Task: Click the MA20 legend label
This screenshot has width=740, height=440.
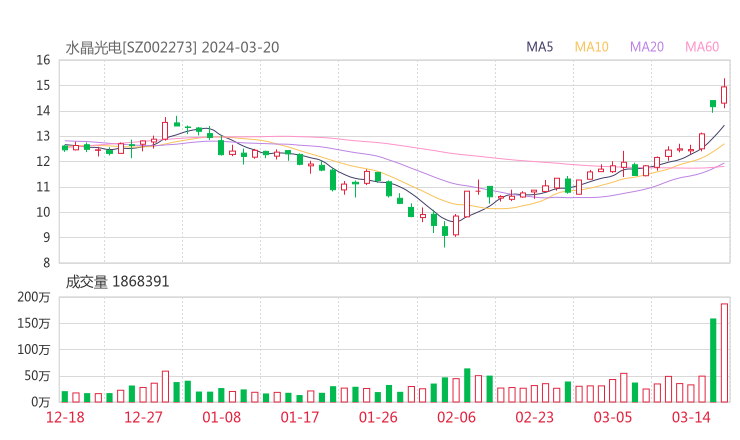Action: tap(647, 47)
